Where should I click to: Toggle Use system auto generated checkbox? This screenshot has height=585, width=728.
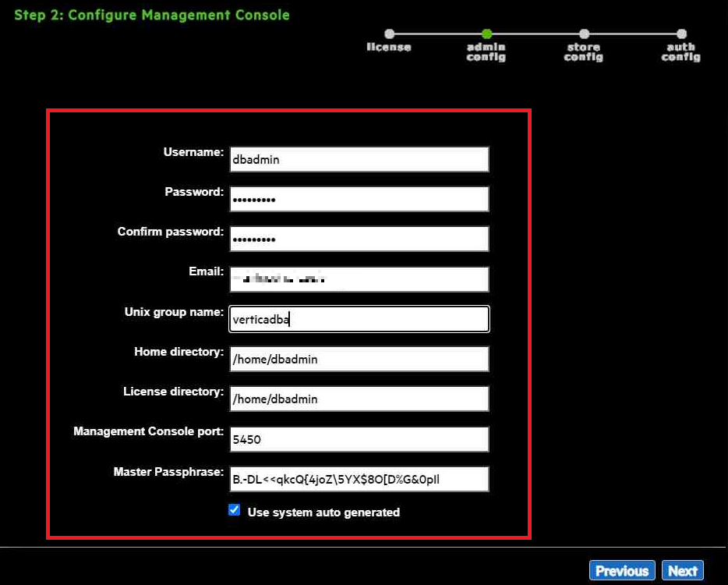(x=235, y=510)
